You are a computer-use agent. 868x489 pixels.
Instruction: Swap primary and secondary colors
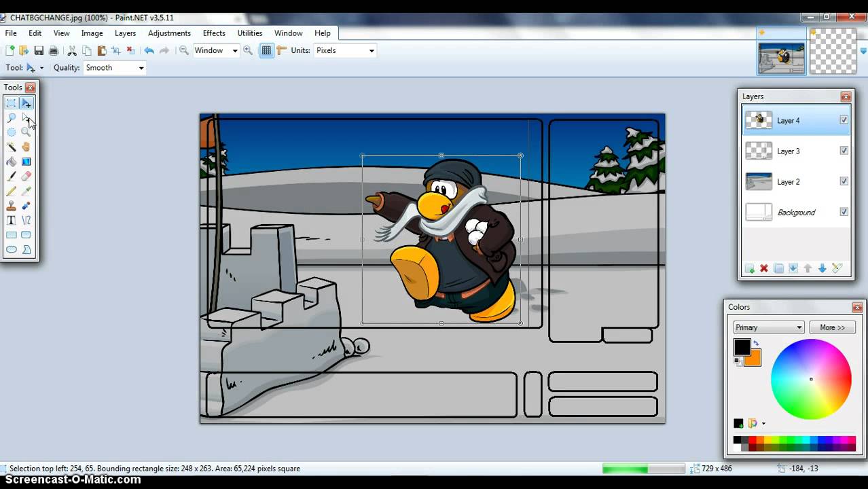click(x=756, y=343)
